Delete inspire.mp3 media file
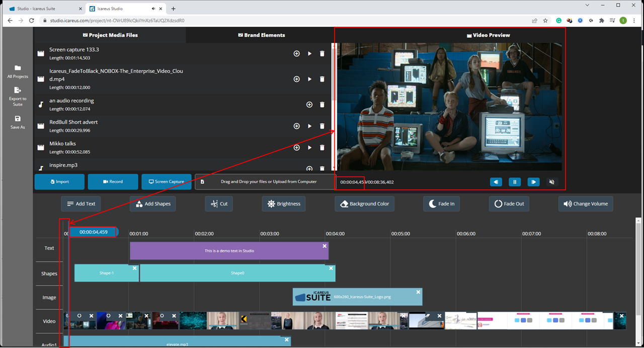This screenshot has width=644, height=348. tap(323, 169)
